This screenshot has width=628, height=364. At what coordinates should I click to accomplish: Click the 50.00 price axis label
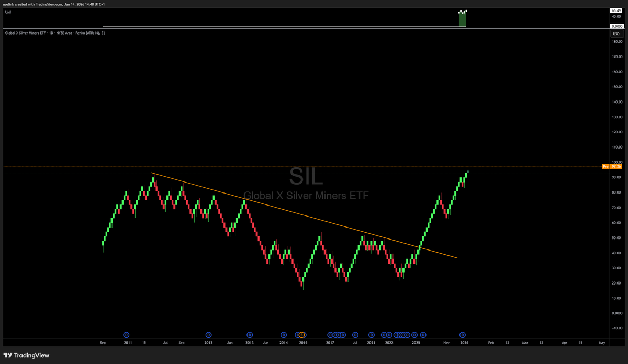pyautogui.click(x=616, y=237)
